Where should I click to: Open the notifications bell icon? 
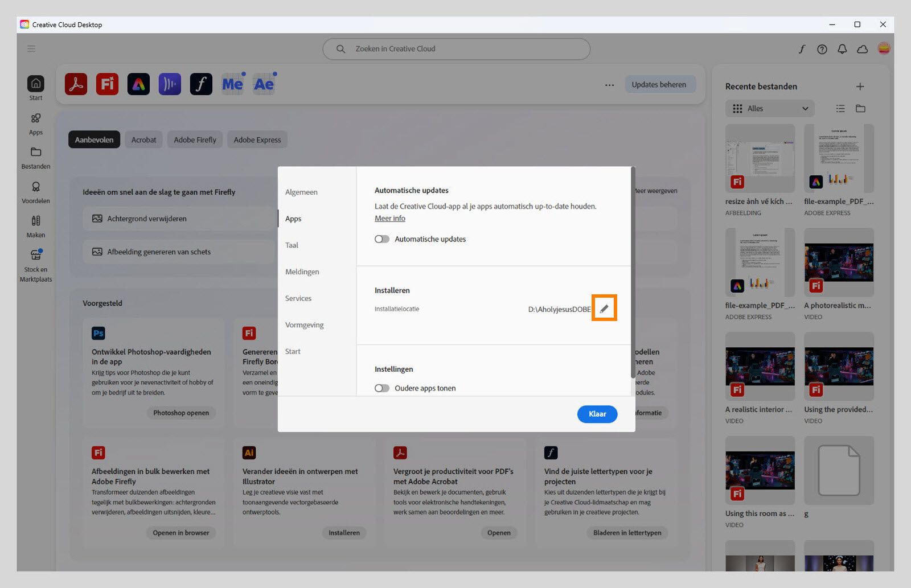[842, 49]
